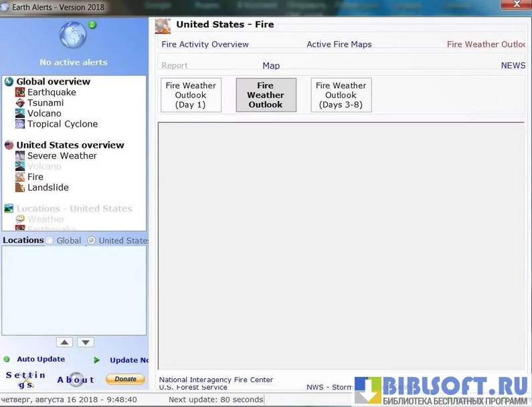This screenshot has width=532, height=407.
Task: Click the Fire Weather Outlook (Day 1) button
Action: (x=191, y=95)
